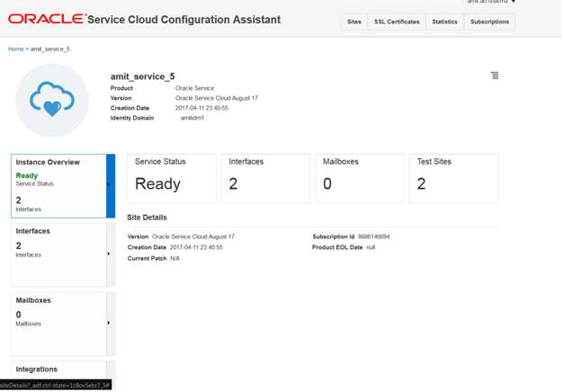Viewport: 564px width, 392px height.
Task: Click Identity Domain value amitidm1
Action: pos(192,118)
